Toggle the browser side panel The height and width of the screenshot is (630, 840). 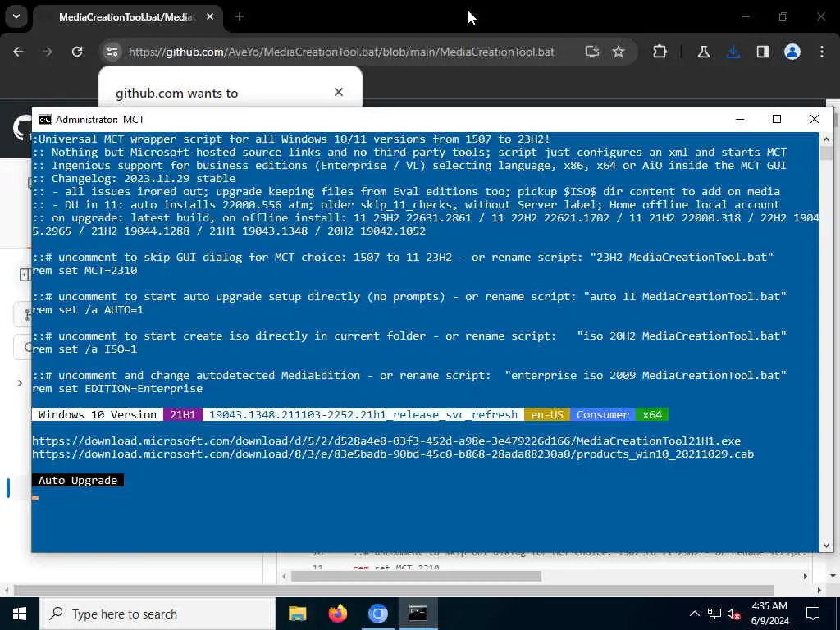pos(763,52)
